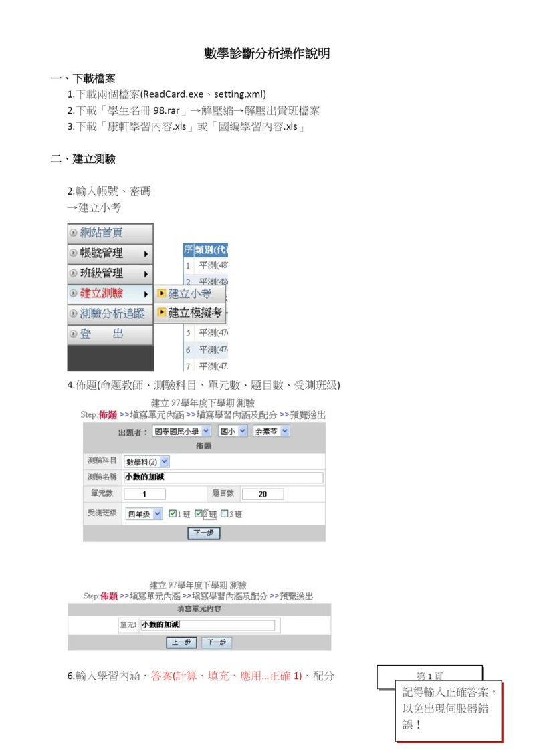
Task: Click 登出 to log out
Action: (x=110, y=334)
